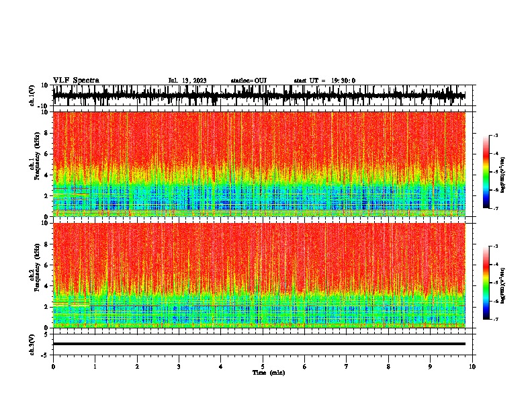Click time axis tick label "1"
Screen dimensions: 532x411
tap(95, 367)
